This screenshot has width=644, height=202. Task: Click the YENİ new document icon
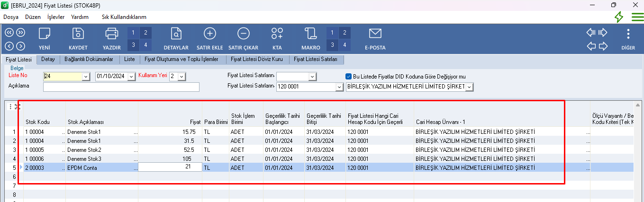tap(45, 34)
